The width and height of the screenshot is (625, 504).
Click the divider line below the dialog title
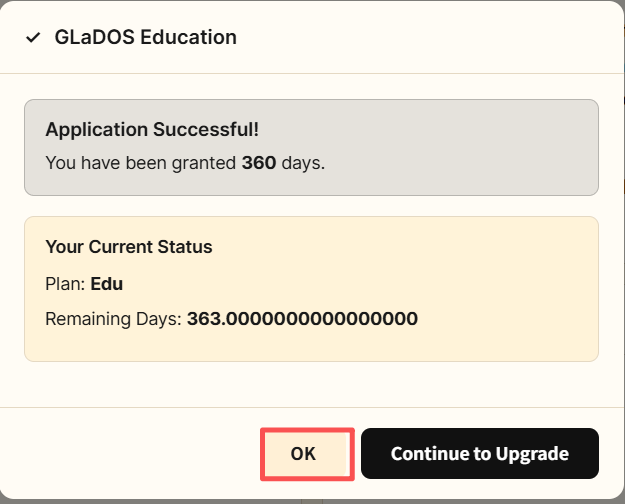312,73
